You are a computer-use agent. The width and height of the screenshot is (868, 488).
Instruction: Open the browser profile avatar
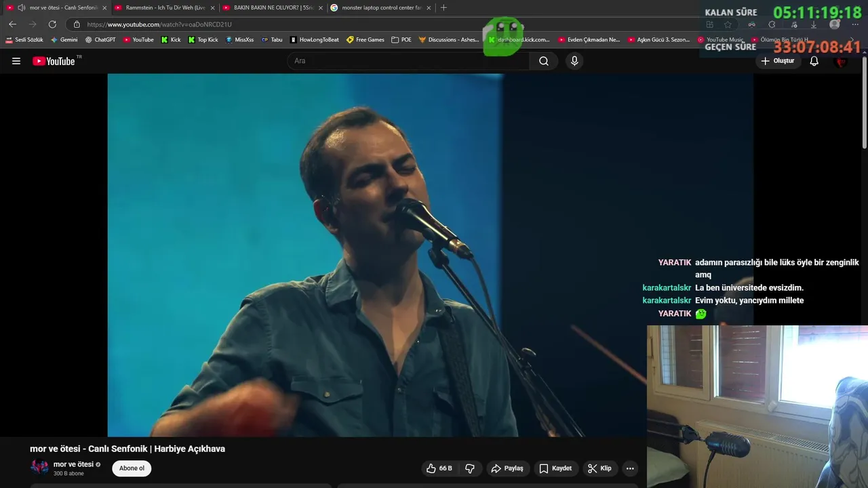[x=835, y=24]
